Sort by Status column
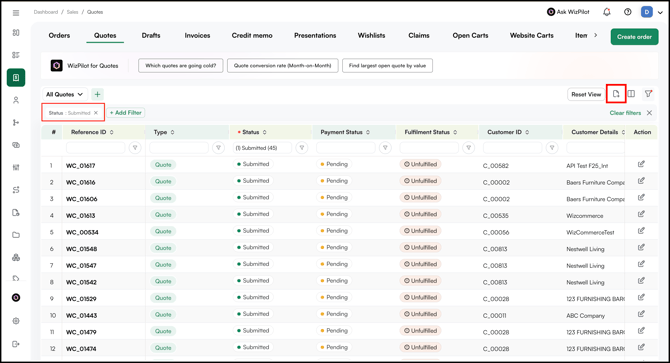 click(x=264, y=132)
